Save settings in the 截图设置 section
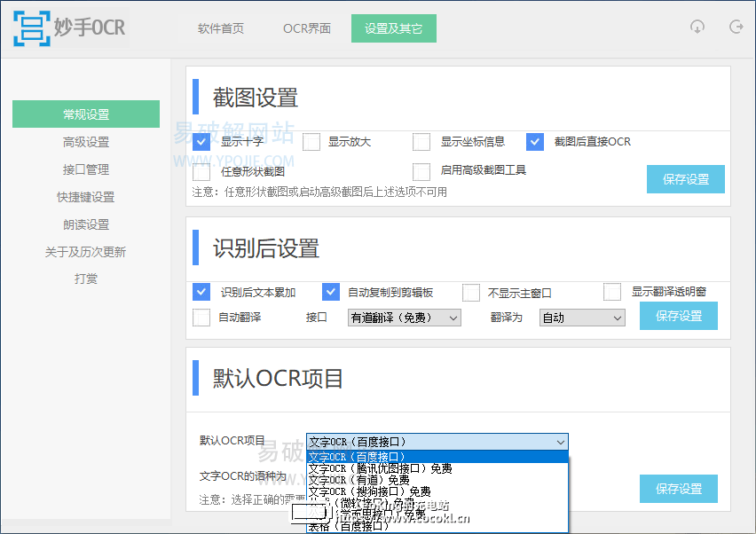 click(x=686, y=179)
